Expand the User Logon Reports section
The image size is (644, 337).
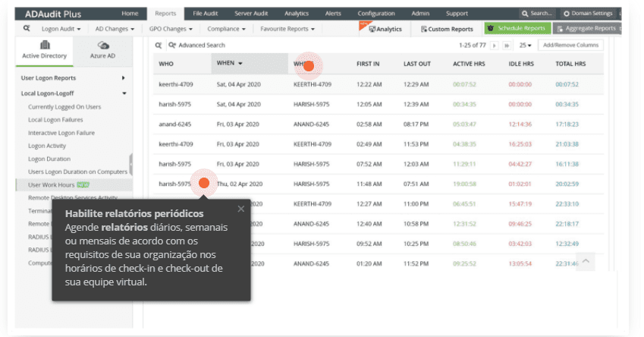point(124,78)
